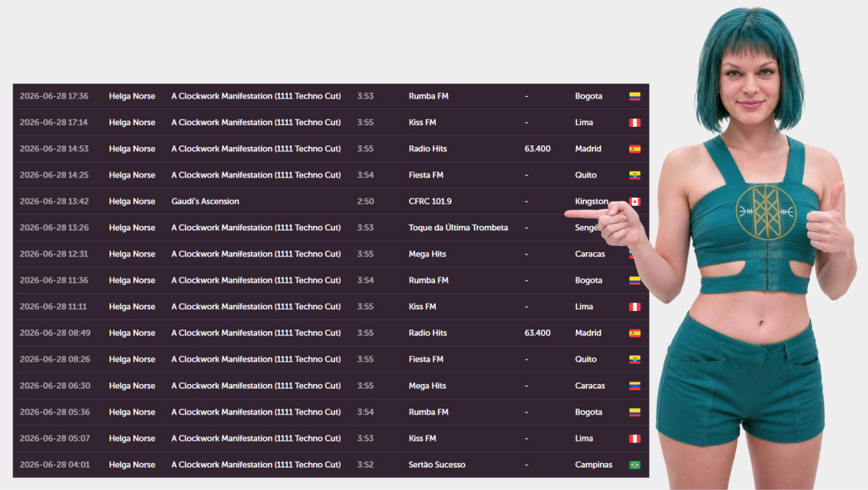
Task: Click the Spain flag in the 08:49 Madrid row
Action: 634,333
